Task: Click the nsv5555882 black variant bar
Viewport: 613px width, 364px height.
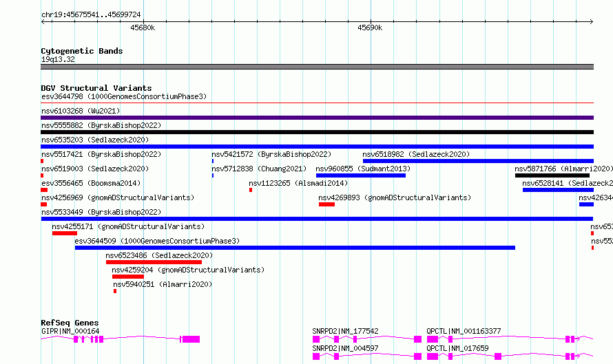Action: click(317, 132)
